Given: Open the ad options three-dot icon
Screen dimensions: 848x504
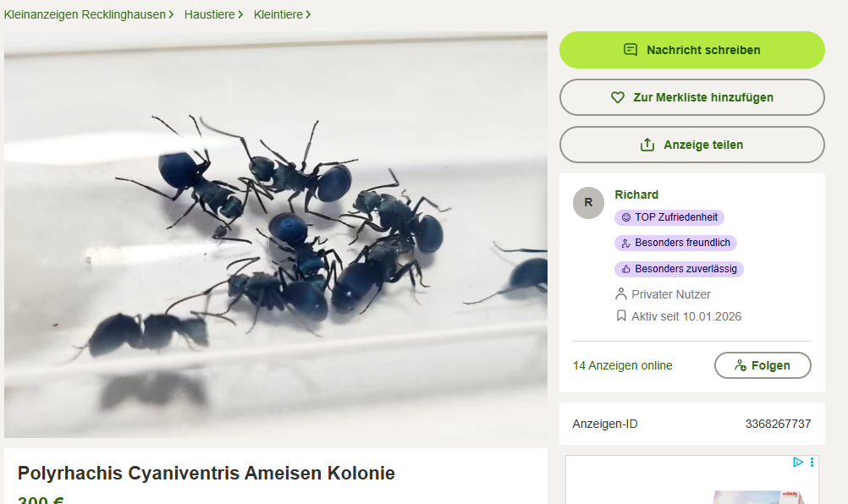Looking at the screenshot, I should [812, 462].
